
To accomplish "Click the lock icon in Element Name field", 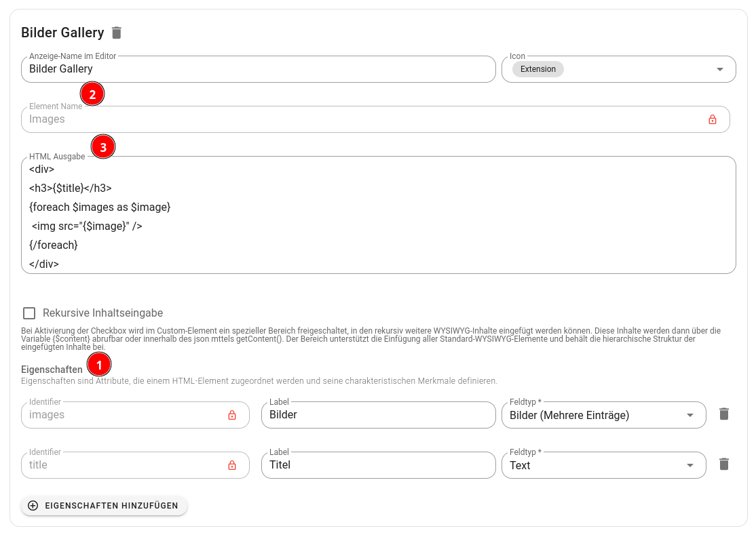I will point(712,119).
